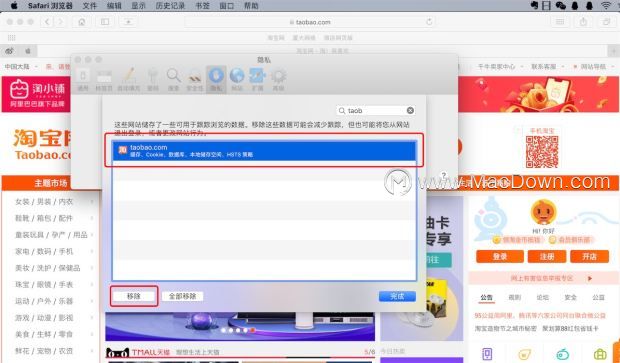Image resolution: width=620 pixels, height=363 pixels.
Task: Go to the Safari home page icon
Action: click(81, 22)
